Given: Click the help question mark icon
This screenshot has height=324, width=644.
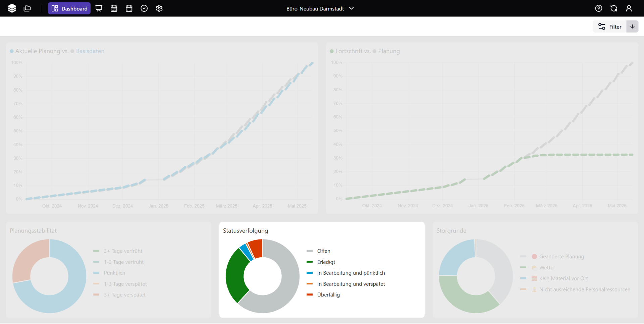Looking at the screenshot, I should point(599,8).
